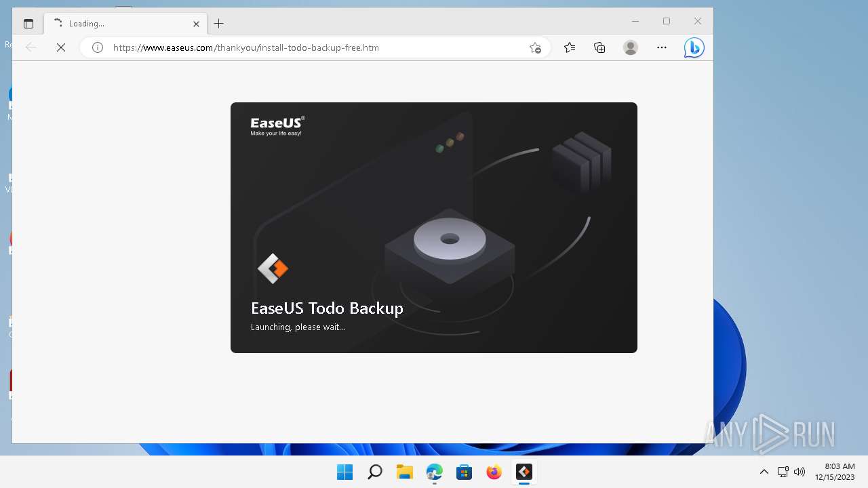This screenshot has height=488, width=868.
Task: Add this page to favorites
Action: click(535, 47)
